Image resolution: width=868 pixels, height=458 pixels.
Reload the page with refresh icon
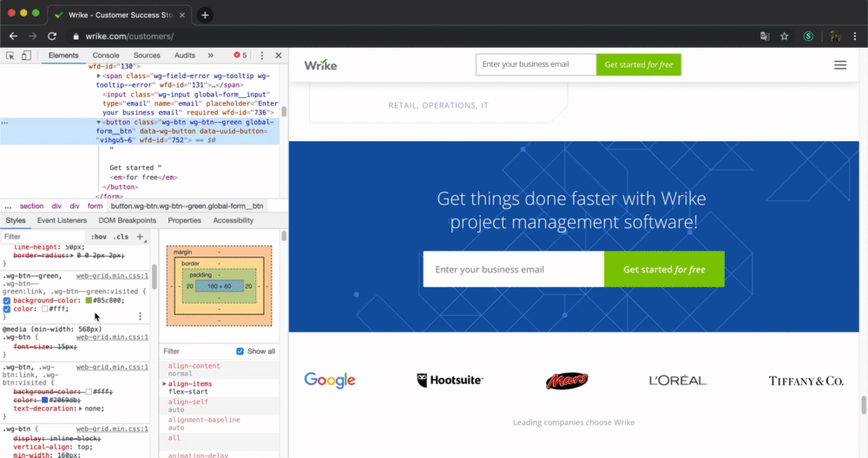tap(52, 36)
